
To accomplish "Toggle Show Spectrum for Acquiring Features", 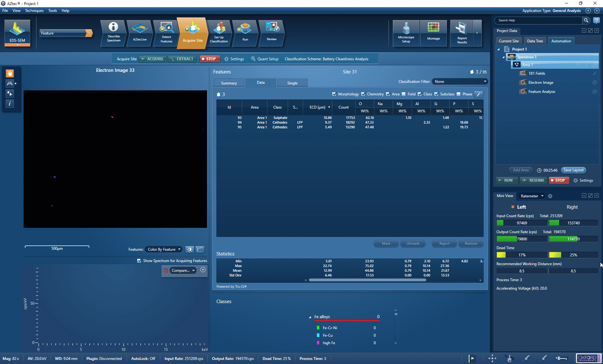I will [139, 261].
